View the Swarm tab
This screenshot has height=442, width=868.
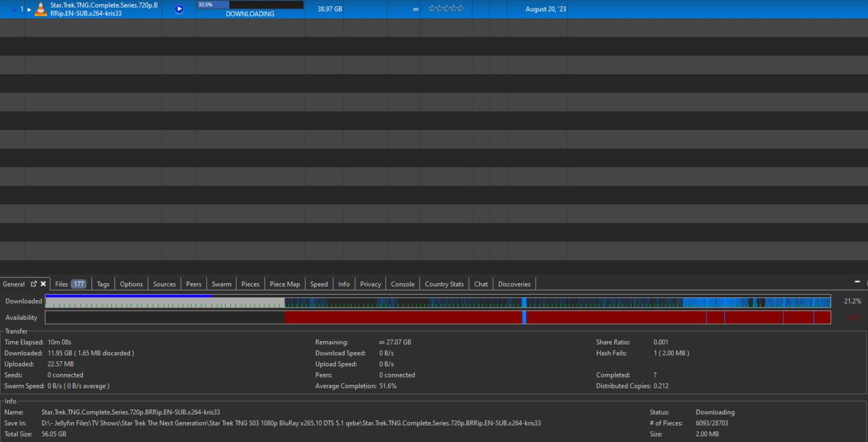(x=221, y=284)
